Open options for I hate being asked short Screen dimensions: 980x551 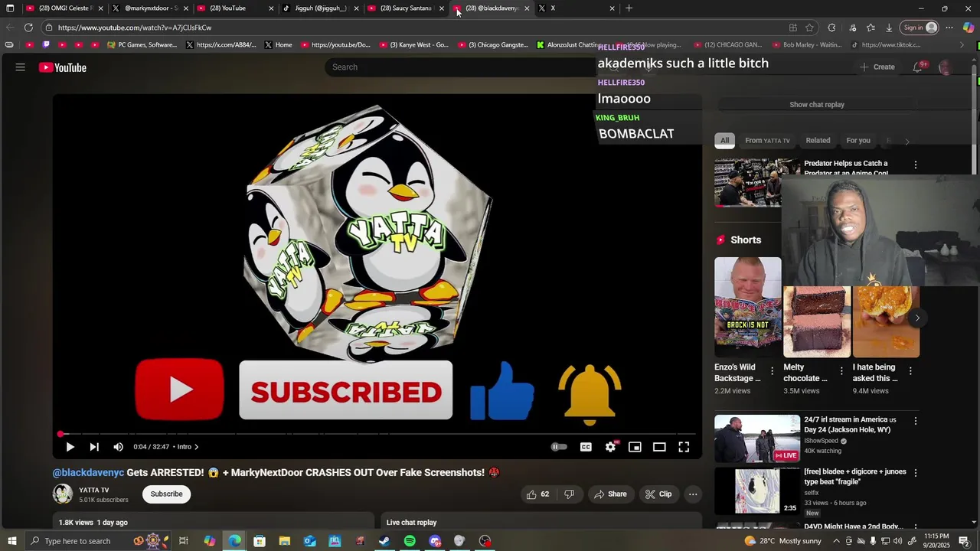(x=910, y=371)
